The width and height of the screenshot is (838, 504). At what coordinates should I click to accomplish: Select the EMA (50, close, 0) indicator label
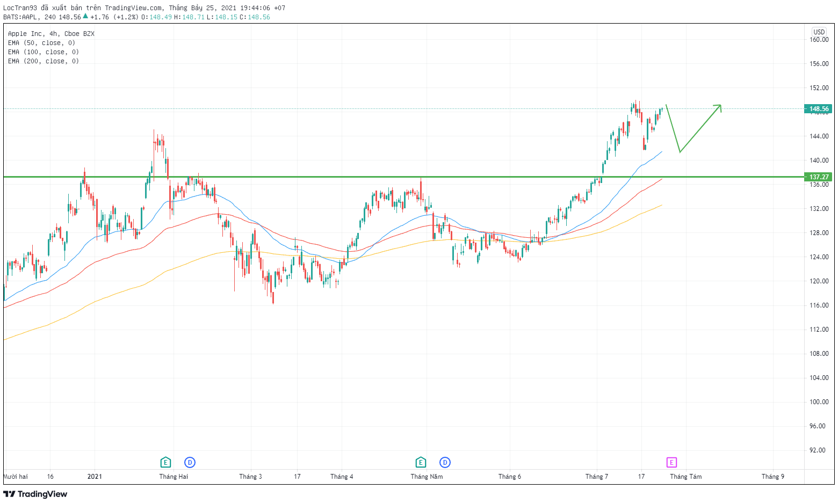[41, 42]
